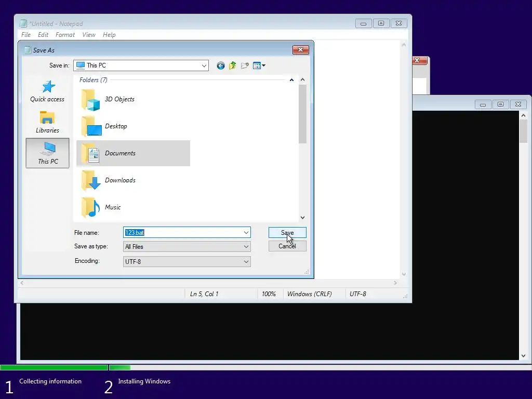Click console window scroll down arrow
The height and width of the screenshot is (399, 532).
click(x=524, y=356)
